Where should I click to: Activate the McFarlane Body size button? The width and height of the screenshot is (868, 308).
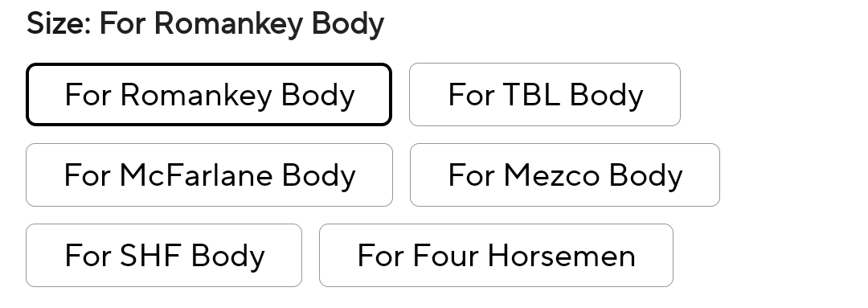(209, 175)
